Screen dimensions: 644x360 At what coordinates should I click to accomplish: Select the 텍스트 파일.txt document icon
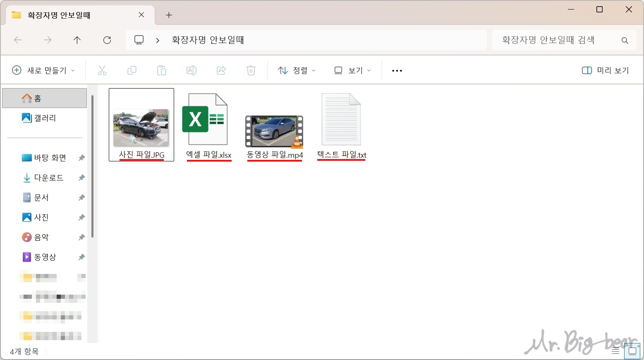(341, 119)
